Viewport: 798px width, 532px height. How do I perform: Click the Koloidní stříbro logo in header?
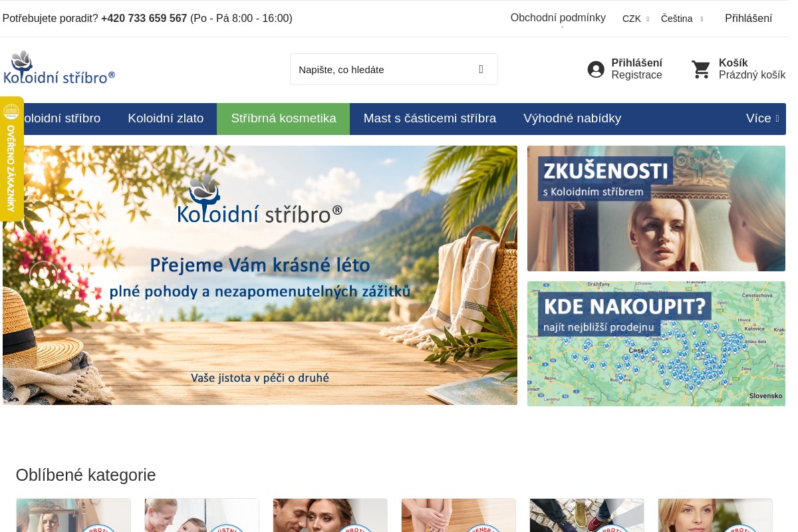[x=59, y=68]
